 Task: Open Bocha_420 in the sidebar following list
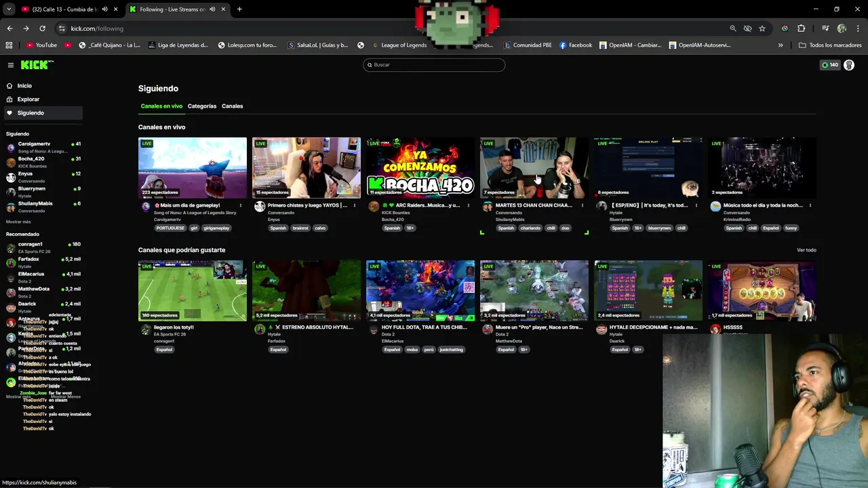coord(43,162)
